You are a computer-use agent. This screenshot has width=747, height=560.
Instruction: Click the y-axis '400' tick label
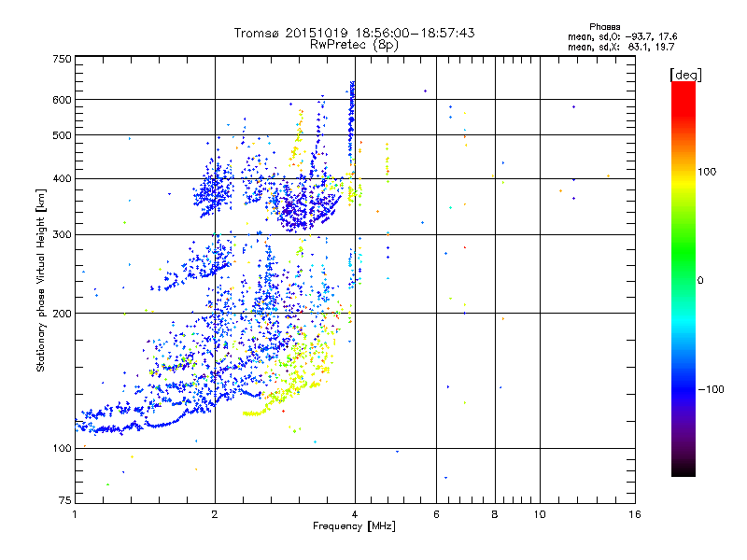point(62,179)
